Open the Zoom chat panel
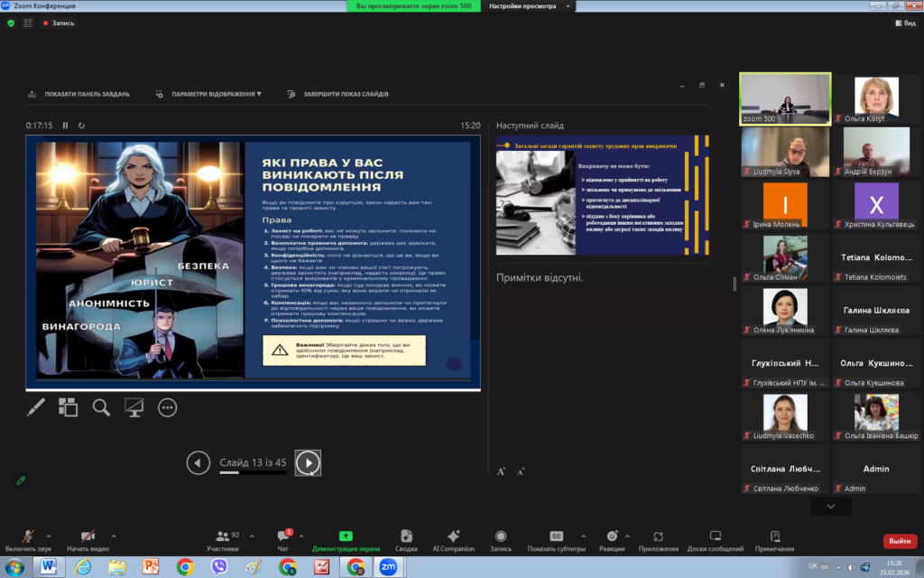The width and height of the screenshot is (924, 578). pos(283,540)
